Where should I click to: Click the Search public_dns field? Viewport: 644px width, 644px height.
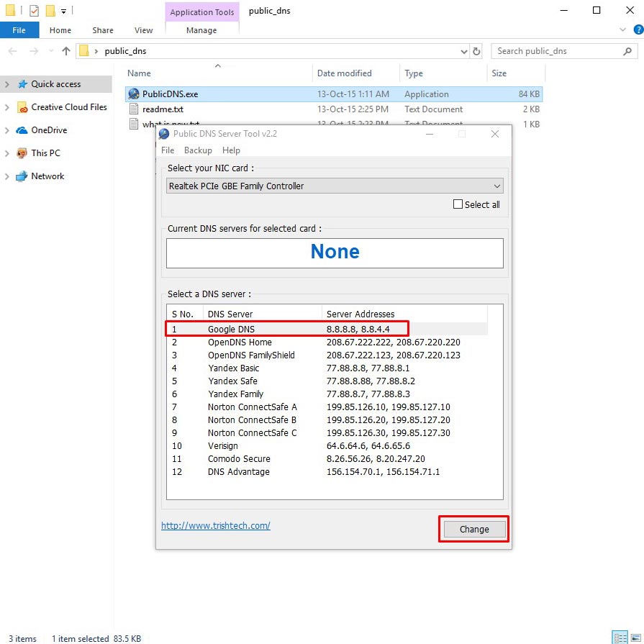(x=554, y=51)
